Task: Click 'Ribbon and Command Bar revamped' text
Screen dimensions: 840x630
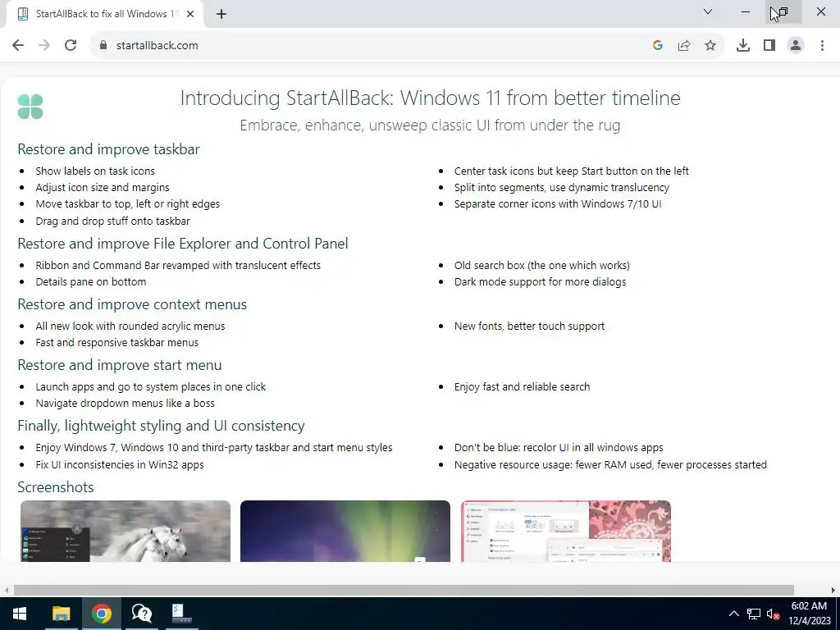Action: coord(178,265)
